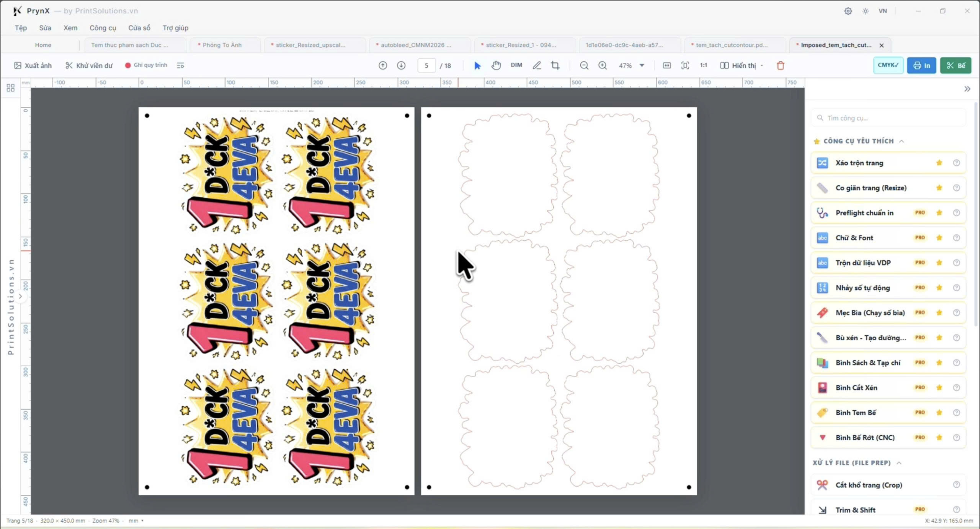Screen dimensions: 980x529
Task: Open the page thumbnails grid icon
Action: [11, 88]
